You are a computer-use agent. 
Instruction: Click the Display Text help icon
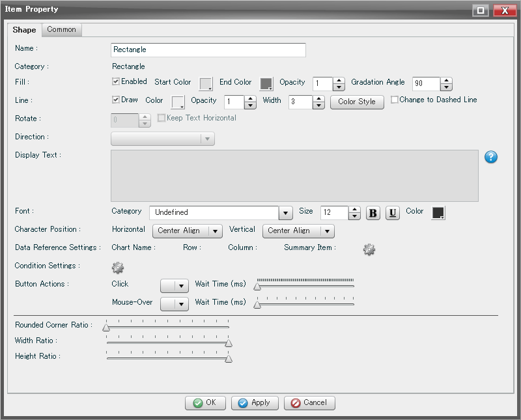click(x=490, y=157)
